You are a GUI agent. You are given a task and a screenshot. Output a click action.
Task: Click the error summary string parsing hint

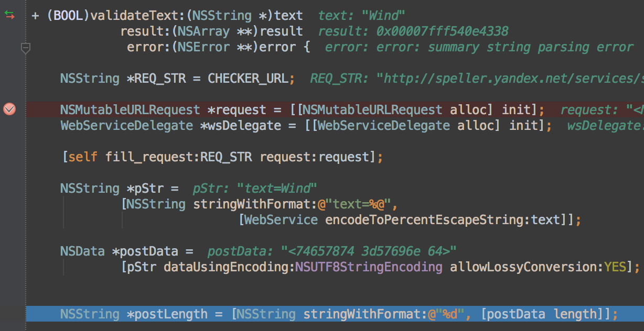[x=479, y=47]
